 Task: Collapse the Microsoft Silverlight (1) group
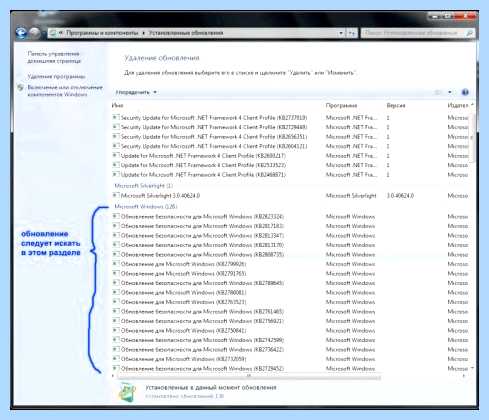coord(143,186)
